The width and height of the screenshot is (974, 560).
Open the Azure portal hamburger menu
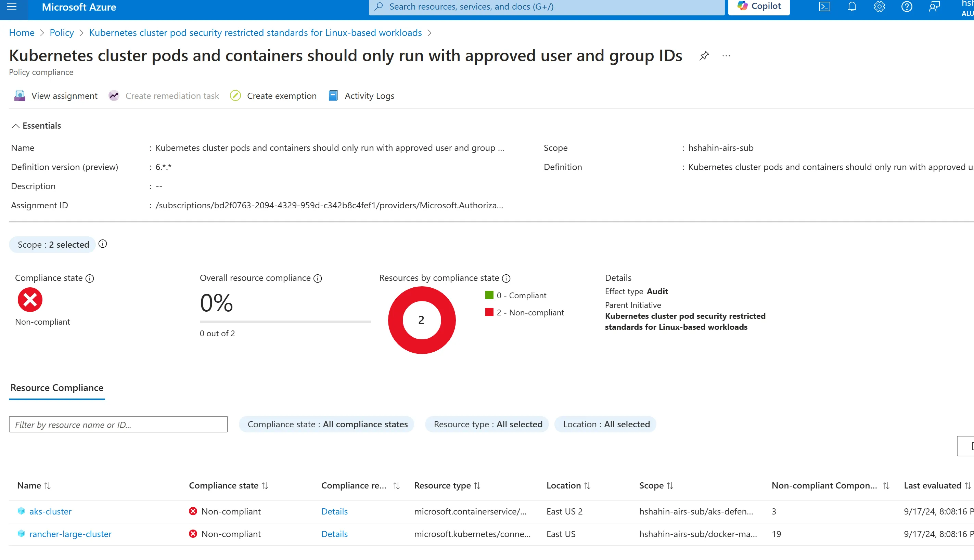pyautogui.click(x=12, y=6)
